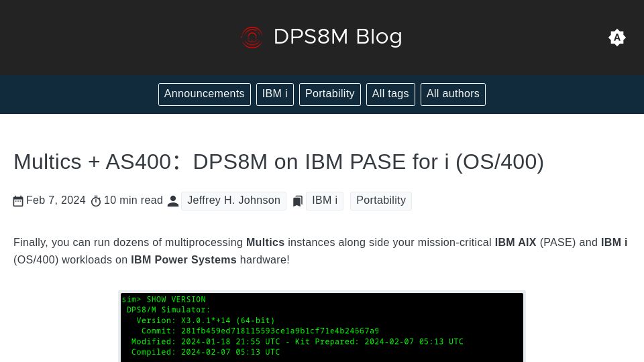The height and width of the screenshot is (362, 644).
Task: Open author Jeffrey H. Johnson
Action: (x=233, y=200)
